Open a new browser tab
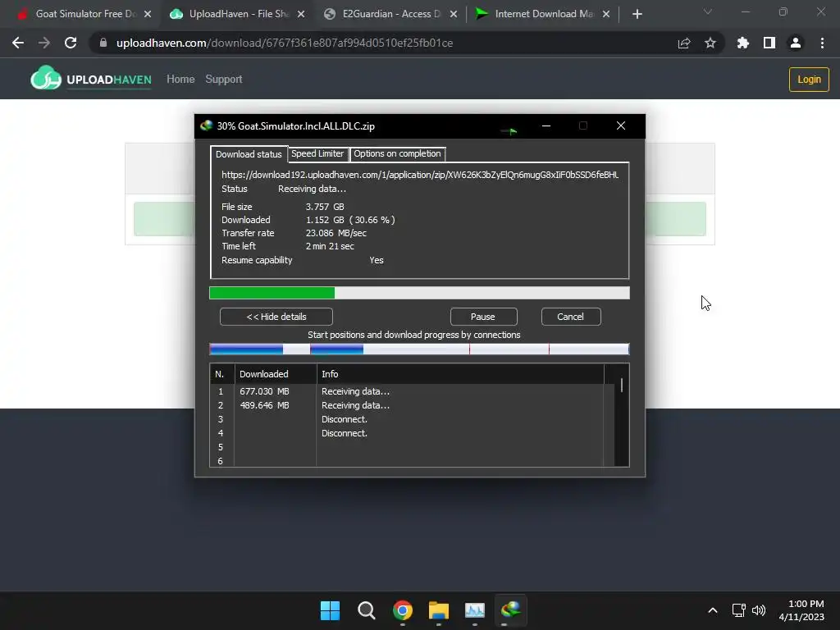 (x=637, y=14)
